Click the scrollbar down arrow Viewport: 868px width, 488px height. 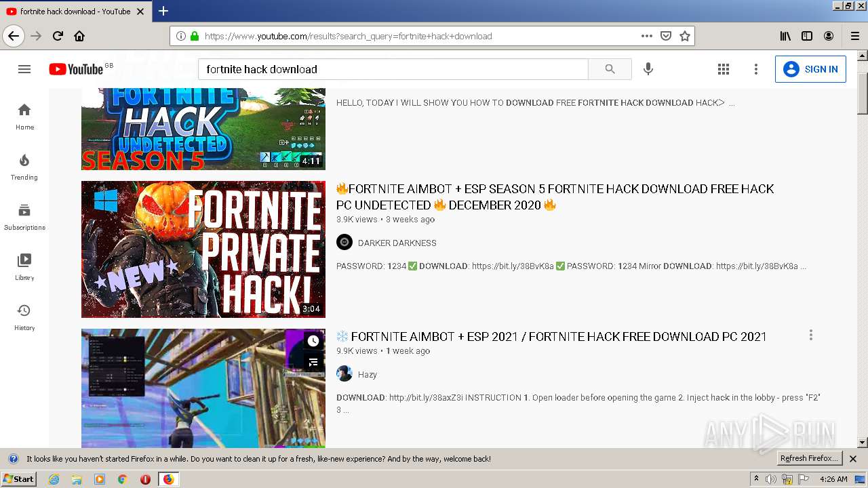862,443
